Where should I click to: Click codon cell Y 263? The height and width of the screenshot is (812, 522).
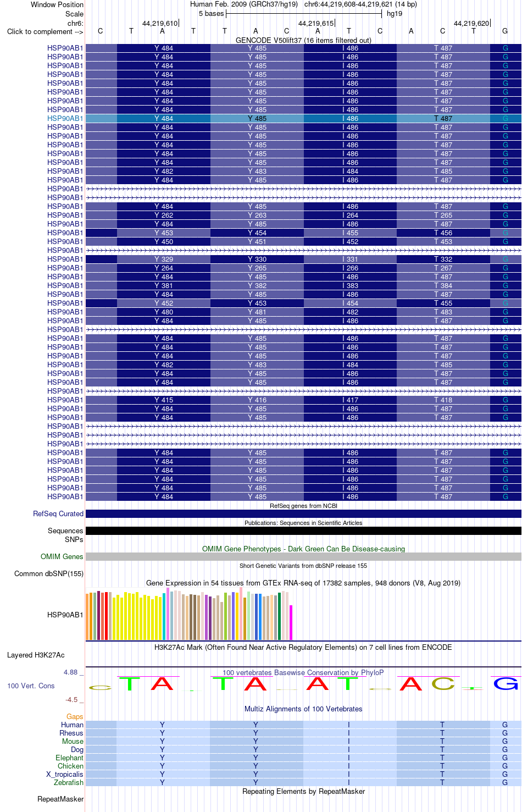(257, 215)
